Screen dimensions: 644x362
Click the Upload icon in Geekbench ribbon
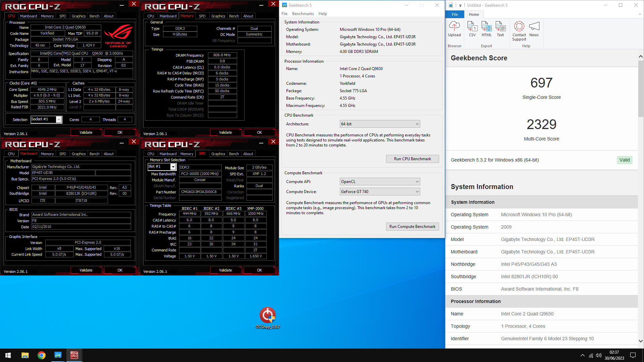[454, 29]
